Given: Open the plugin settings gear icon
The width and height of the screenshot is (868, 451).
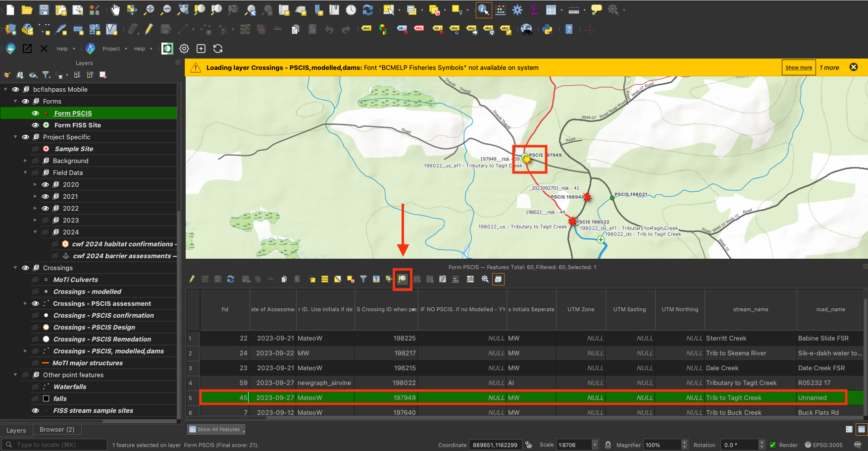Looking at the screenshot, I should (184, 49).
